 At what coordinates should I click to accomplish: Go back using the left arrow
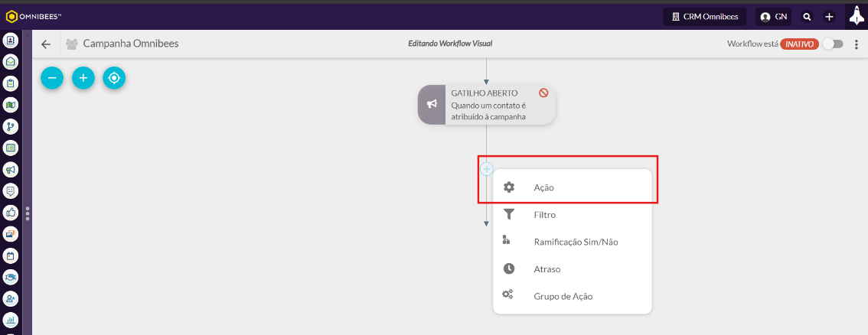(x=46, y=44)
